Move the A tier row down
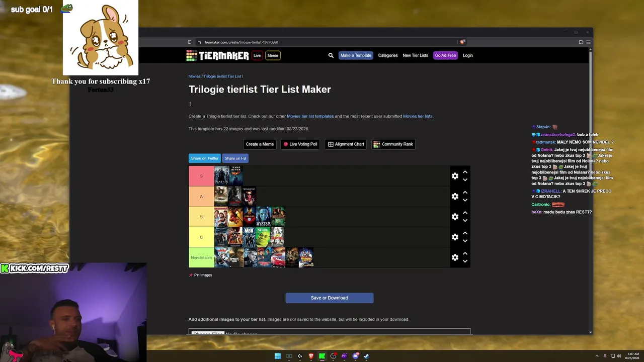This screenshot has width=644, height=362. (x=465, y=200)
